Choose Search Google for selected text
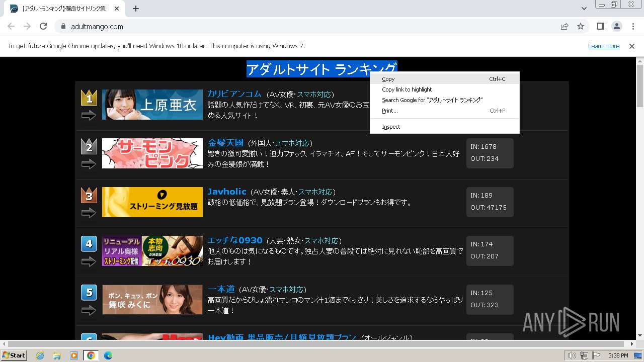 click(445, 100)
